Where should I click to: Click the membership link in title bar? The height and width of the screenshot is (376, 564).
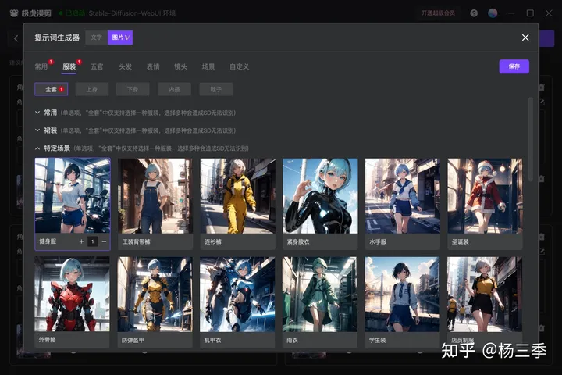438,13
